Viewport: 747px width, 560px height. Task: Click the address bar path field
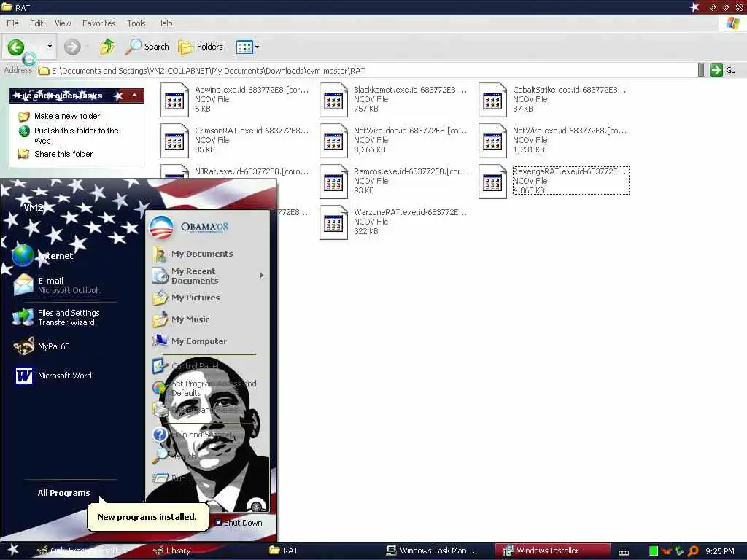point(367,71)
